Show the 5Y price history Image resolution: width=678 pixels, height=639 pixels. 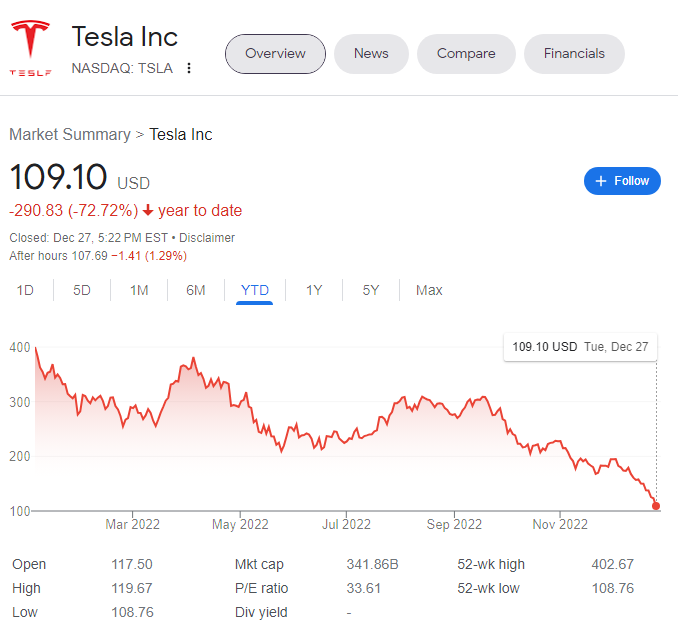(371, 290)
